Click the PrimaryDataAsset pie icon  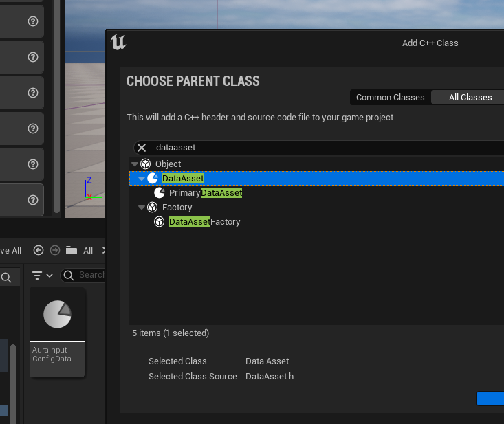[159, 192]
